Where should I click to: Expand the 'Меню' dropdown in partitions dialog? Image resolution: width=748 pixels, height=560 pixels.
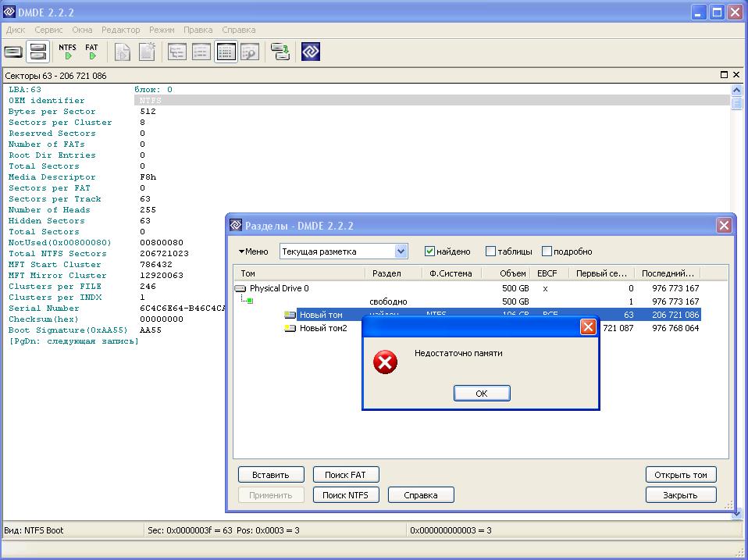point(253,251)
